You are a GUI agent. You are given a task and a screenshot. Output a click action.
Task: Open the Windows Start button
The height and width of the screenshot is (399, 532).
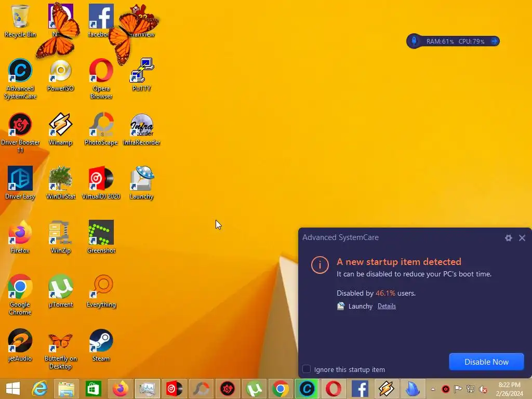coord(13,389)
